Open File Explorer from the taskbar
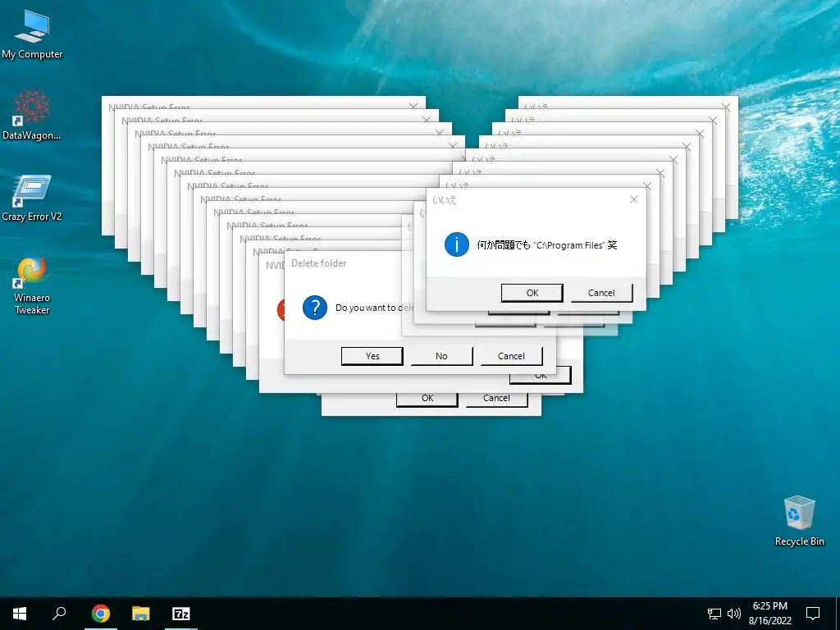The width and height of the screenshot is (840, 630). click(x=141, y=614)
